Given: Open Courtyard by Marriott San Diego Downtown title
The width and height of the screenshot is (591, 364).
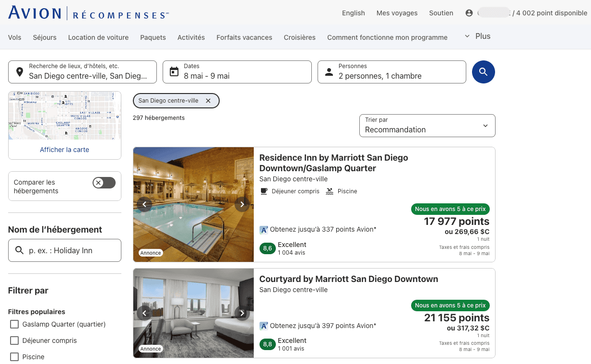Looking at the screenshot, I should [349, 279].
